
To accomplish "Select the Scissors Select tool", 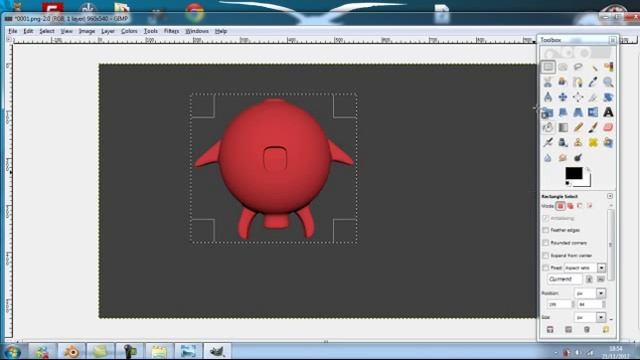I will point(548,82).
